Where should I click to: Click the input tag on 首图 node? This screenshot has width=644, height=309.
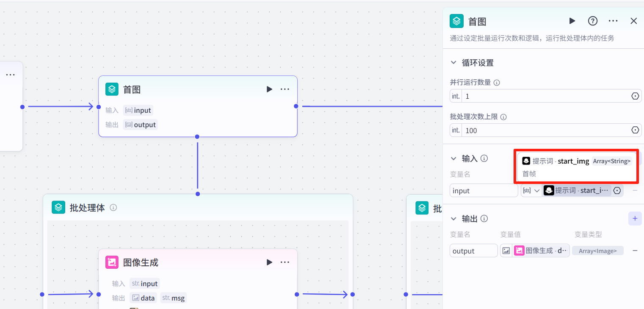pos(138,110)
